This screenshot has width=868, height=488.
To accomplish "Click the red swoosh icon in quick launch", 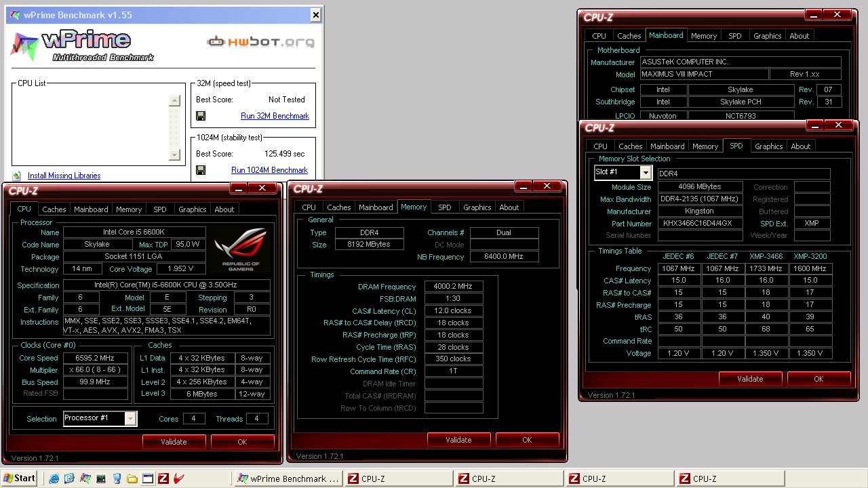I will (179, 479).
